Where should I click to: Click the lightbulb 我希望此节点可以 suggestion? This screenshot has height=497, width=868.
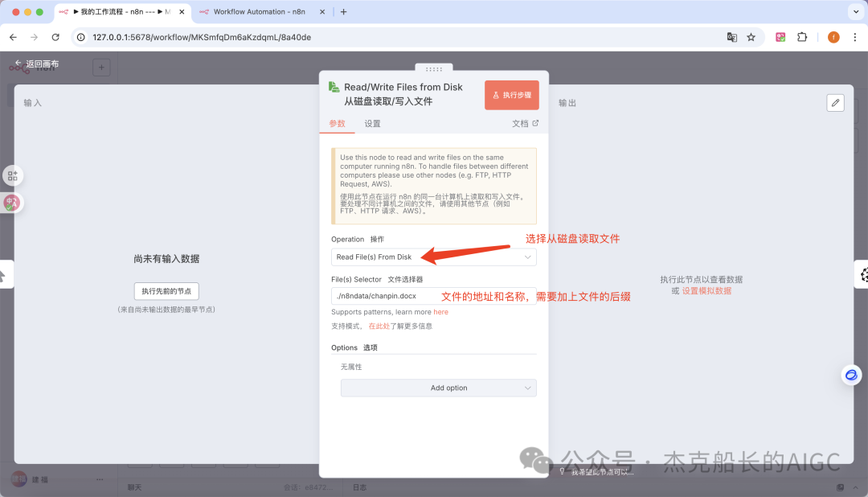click(596, 471)
